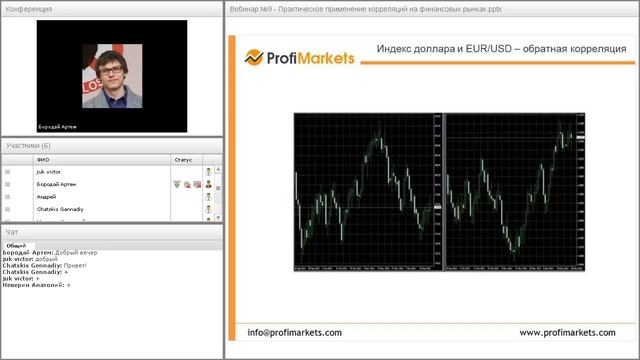Click the left dollar index chart
Image resolution: width=640 pixels, height=360 pixels.
pos(368,192)
